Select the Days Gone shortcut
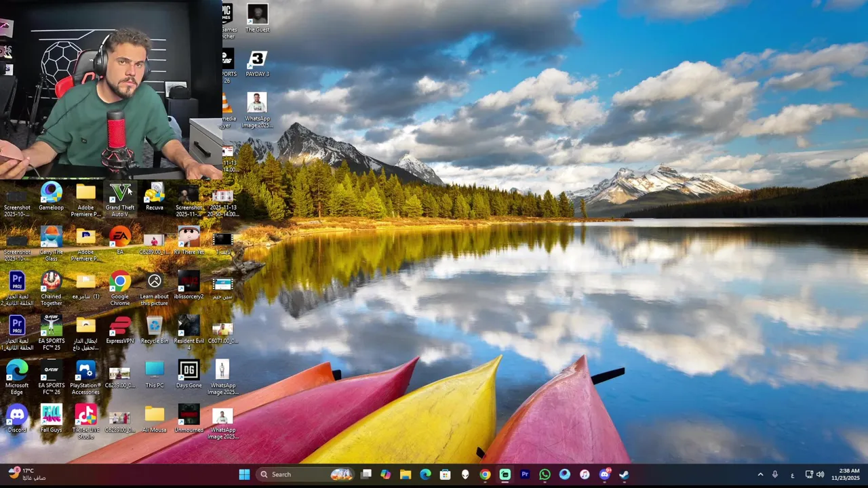 (189, 373)
